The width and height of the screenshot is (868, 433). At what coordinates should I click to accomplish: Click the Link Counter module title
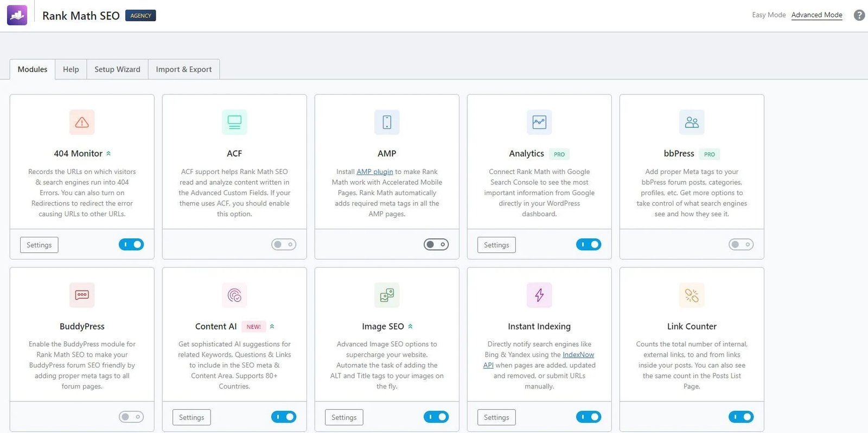[x=692, y=327]
